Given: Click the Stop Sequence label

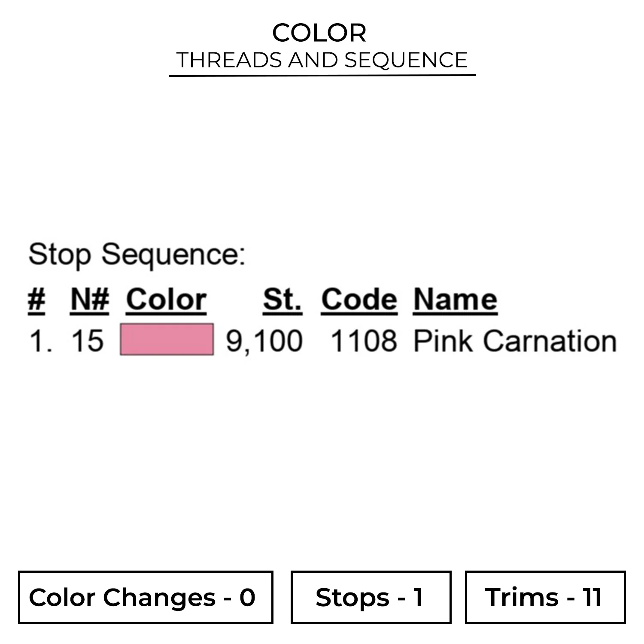Looking at the screenshot, I should [137, 254].
